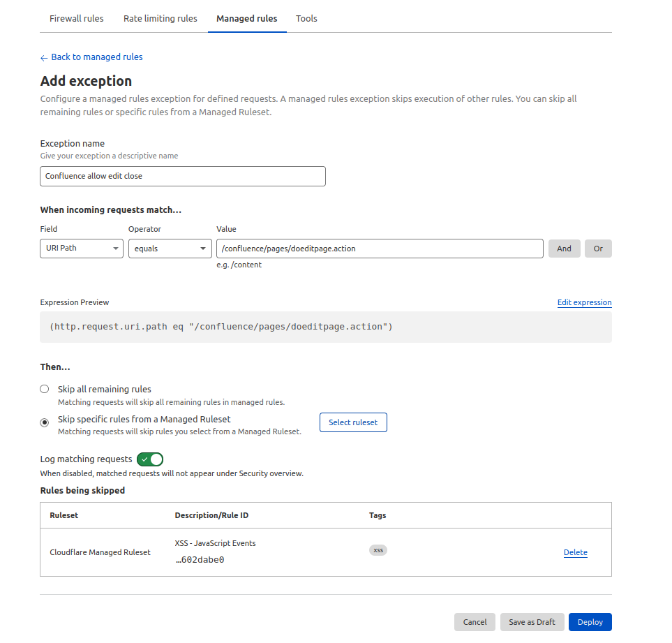Toggle Log matching requests switch

150,459
